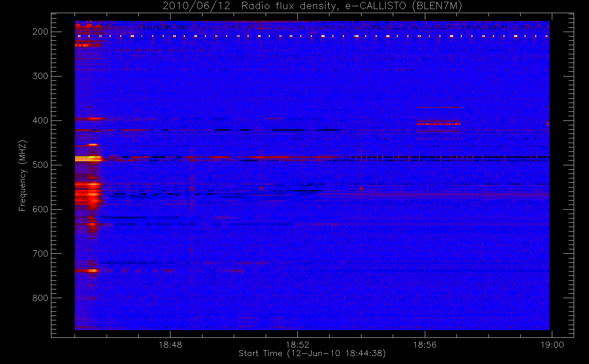Click the red emission band near 410 MHz after 18:56
The height and width of the screenshot is (364, 589).
click(439, 124)
